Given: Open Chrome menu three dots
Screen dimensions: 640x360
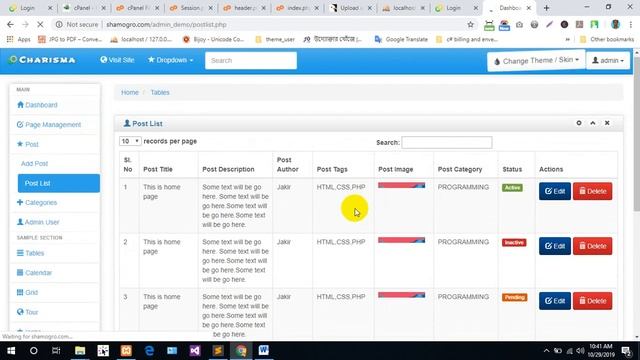Looking at the screenshot, I should (631, 24).
